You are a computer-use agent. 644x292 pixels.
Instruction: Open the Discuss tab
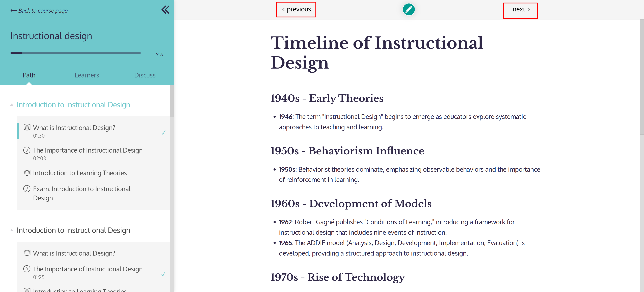[x=145, y=75]
